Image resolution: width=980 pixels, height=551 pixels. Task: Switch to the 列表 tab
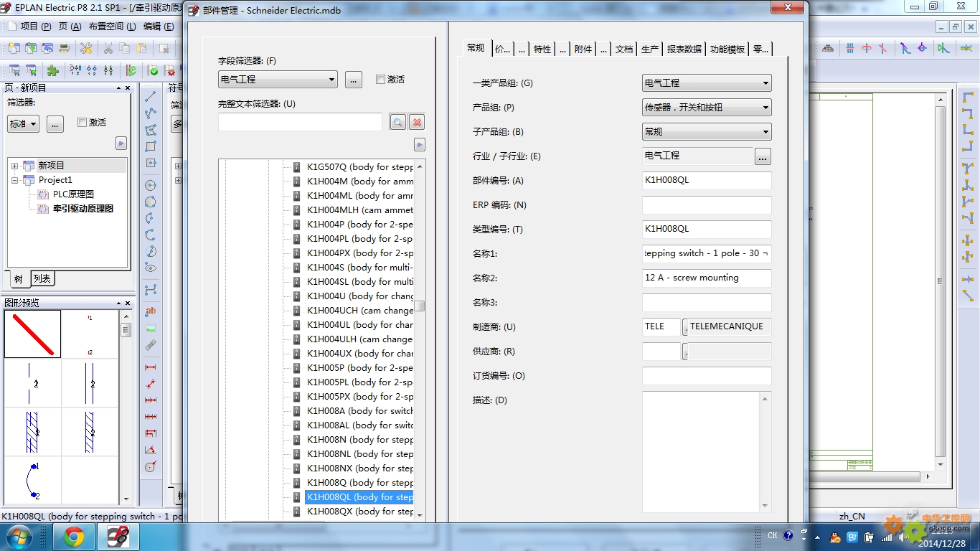[x=42, y=279]
